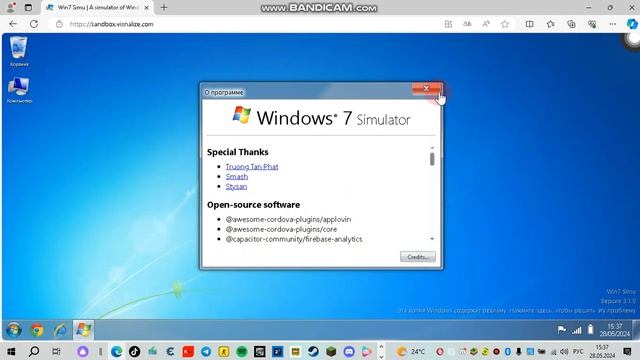Image resolution: width=640 pixels, height=360 pixels.
Task: Click the Special Thanks heading
Action: pos(238,152)
